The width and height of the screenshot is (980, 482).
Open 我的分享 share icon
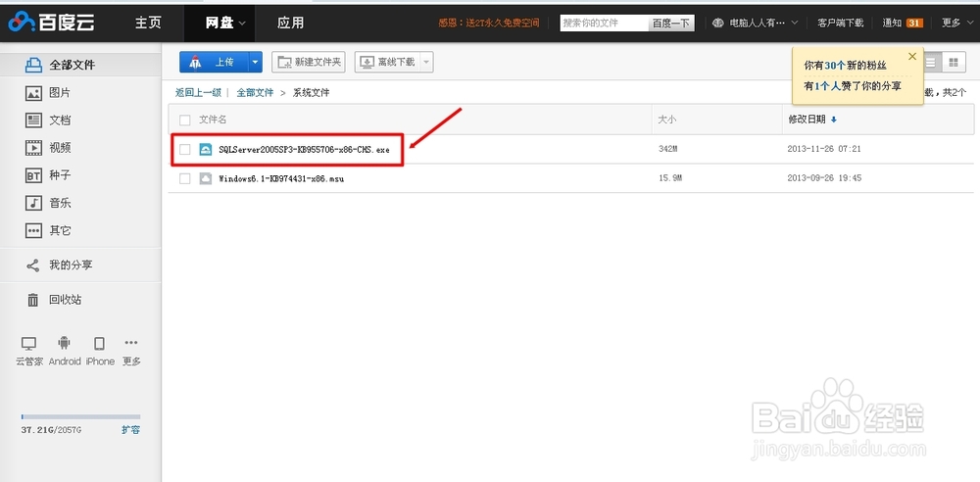click(33, 265)
